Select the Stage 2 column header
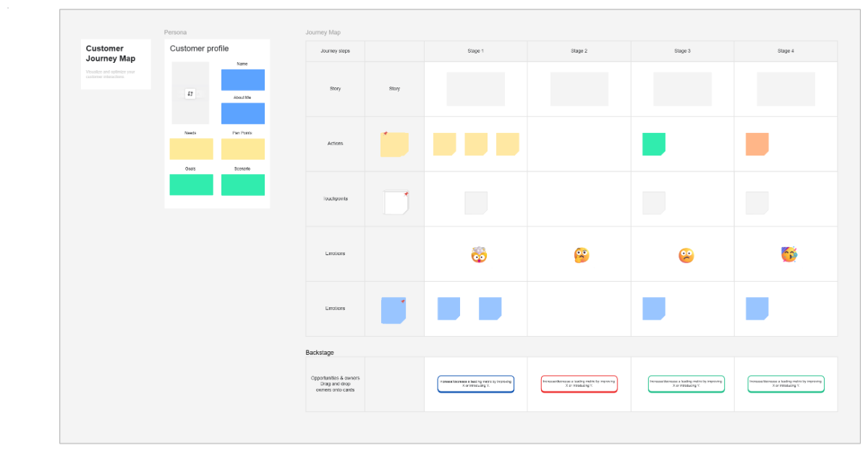Viewport: 868px width, 451px height. 579,51
